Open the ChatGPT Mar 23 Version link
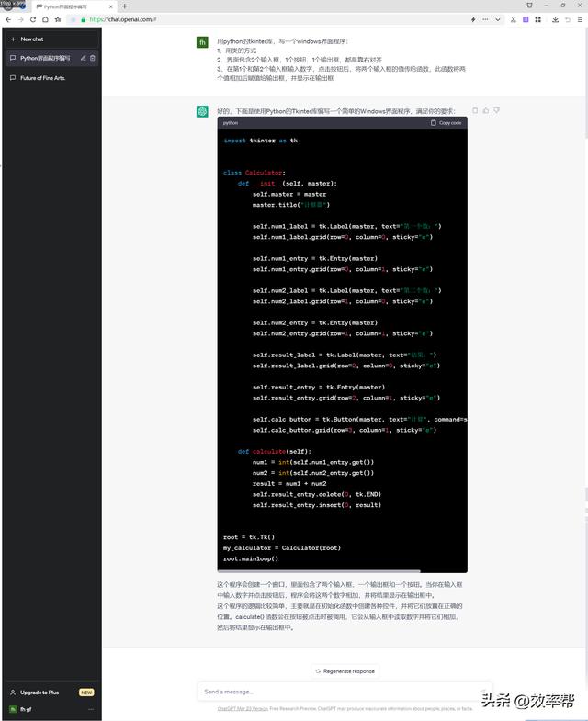 coord(243,708)
